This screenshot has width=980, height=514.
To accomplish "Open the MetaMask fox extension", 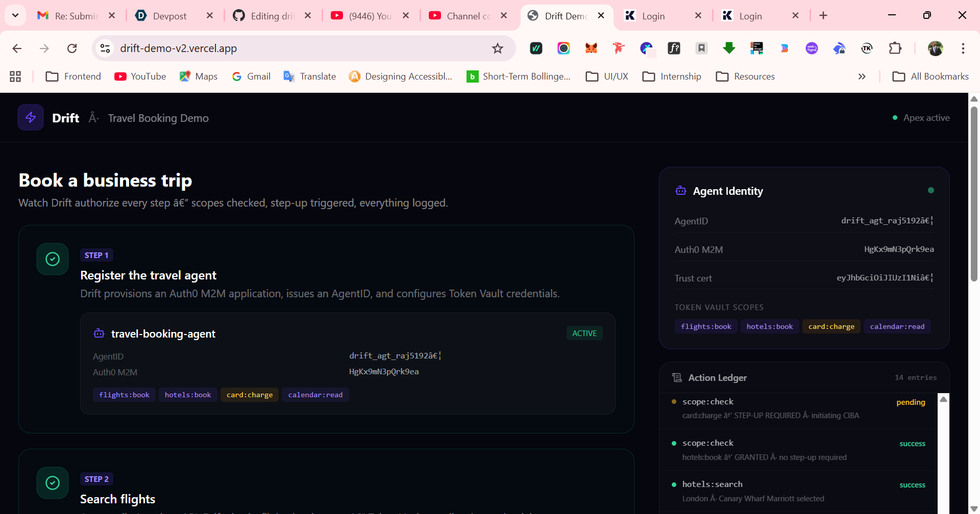I will pyautogui.click(x=591, y=48).
